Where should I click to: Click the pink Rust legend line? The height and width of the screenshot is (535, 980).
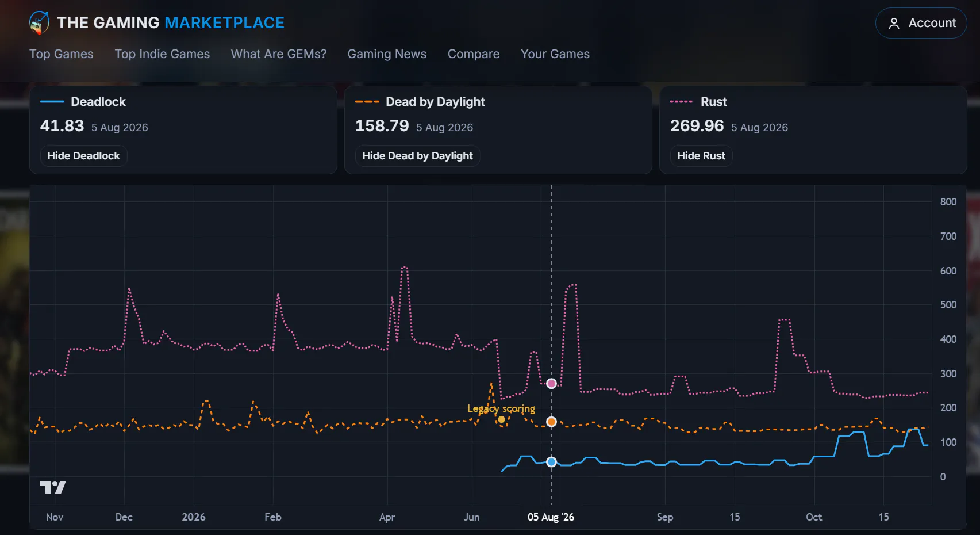pos(682,102)
